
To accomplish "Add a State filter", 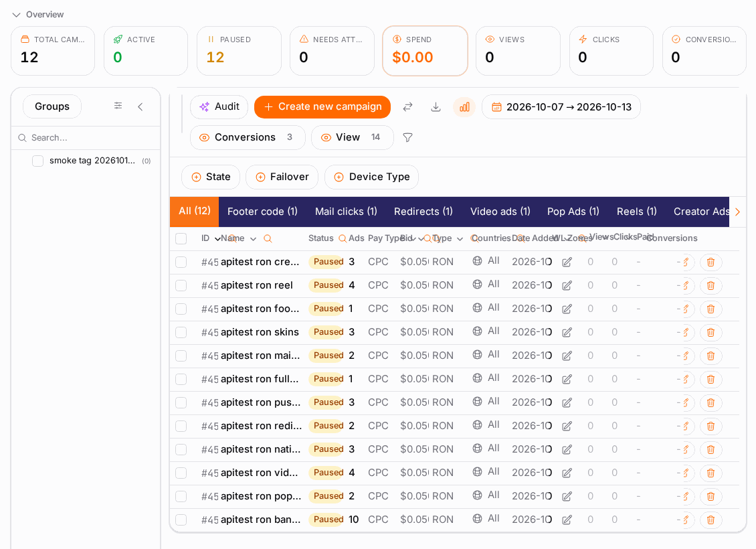I will pos(211,177).
